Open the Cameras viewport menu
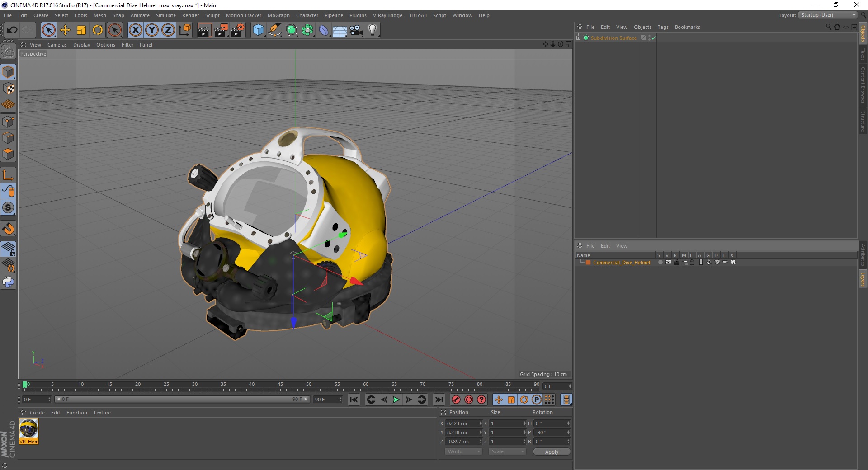The width and height of the screenshot is (868, 470). click(x=57, y=45)
